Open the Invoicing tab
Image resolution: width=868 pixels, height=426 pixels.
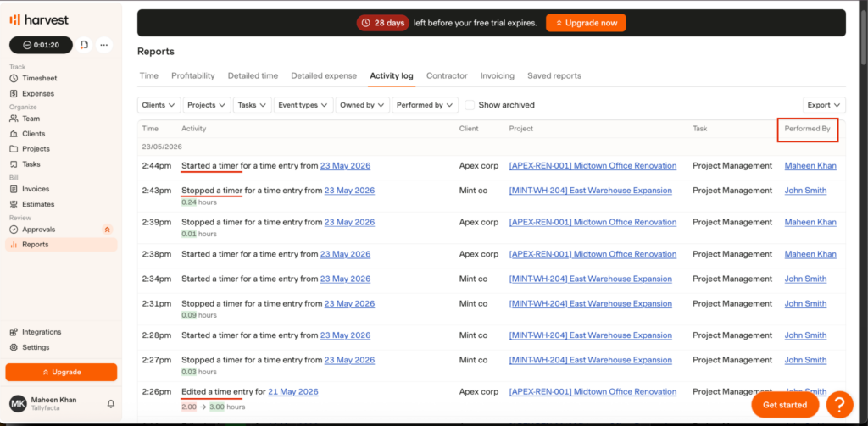click(497, 75)
